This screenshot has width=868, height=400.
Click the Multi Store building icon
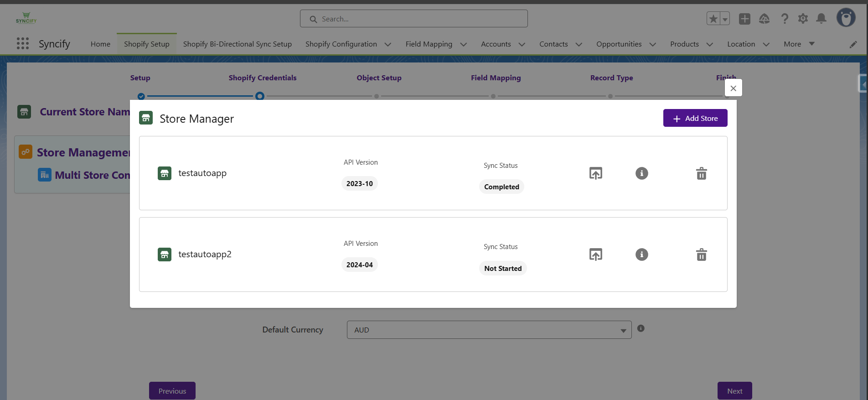pos(45,175)
